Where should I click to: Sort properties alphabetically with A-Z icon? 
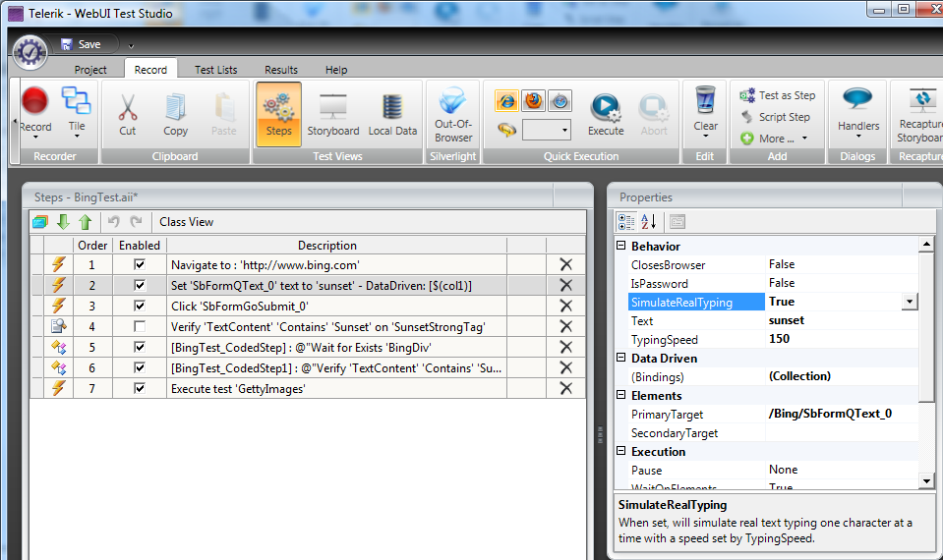point(649,222)
